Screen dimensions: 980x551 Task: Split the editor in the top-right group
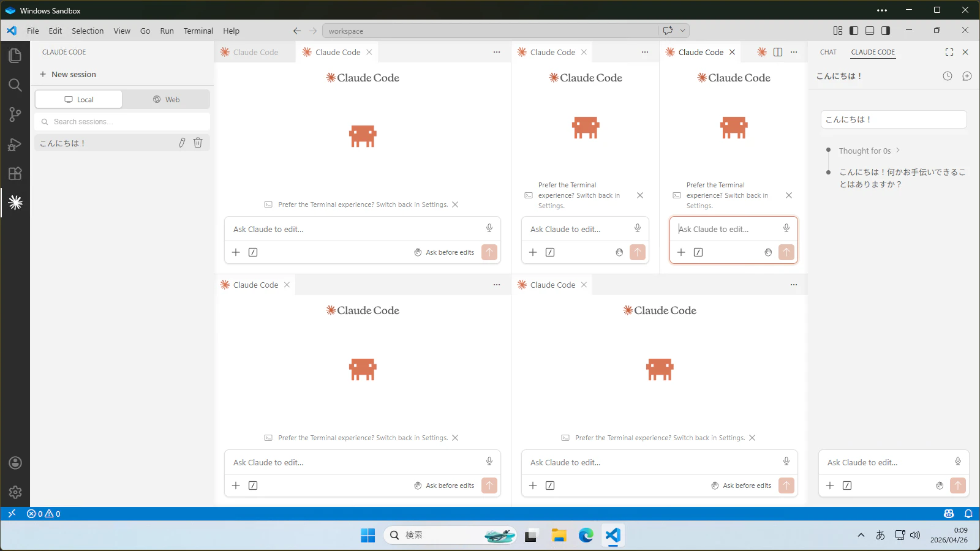coord(778,52)
